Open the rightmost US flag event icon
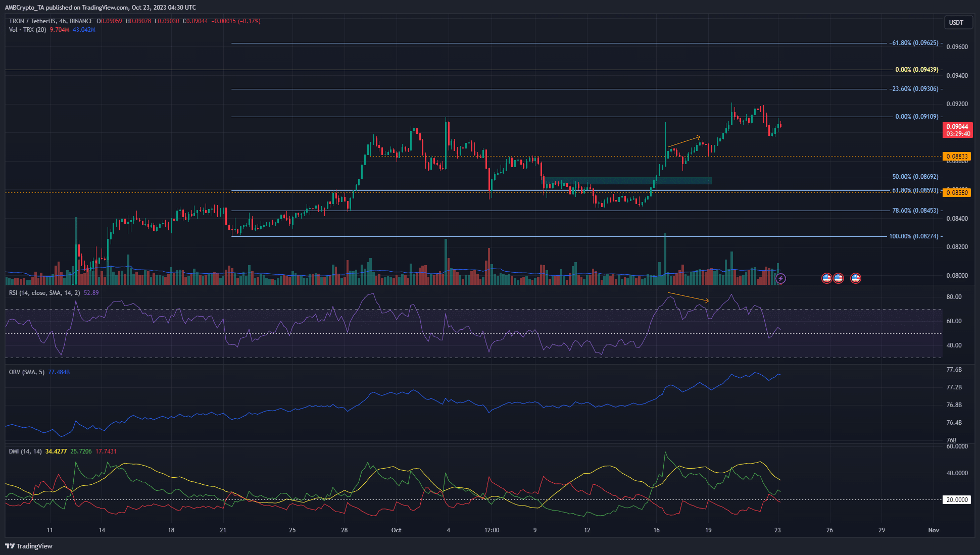Viewport: 980px width, 555px height. click(855, 278)
